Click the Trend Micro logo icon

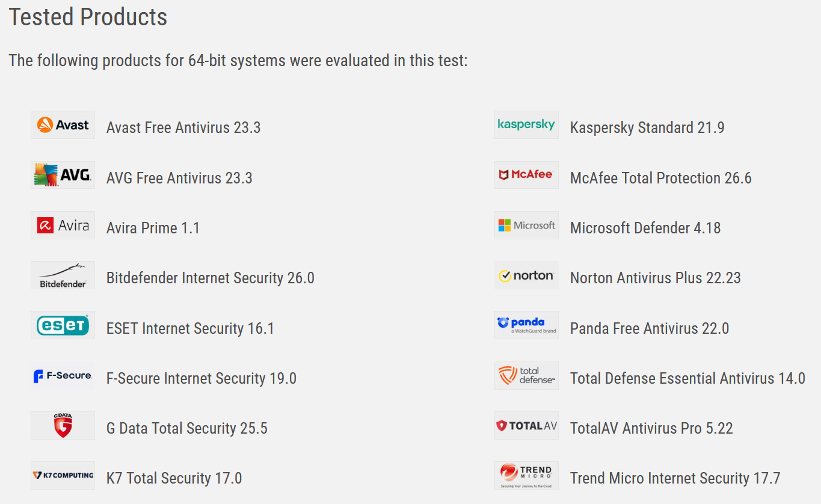click(526, 475)
